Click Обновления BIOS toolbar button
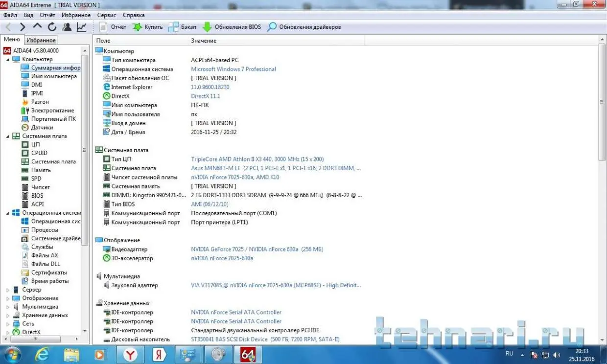 tap(232, 27)
